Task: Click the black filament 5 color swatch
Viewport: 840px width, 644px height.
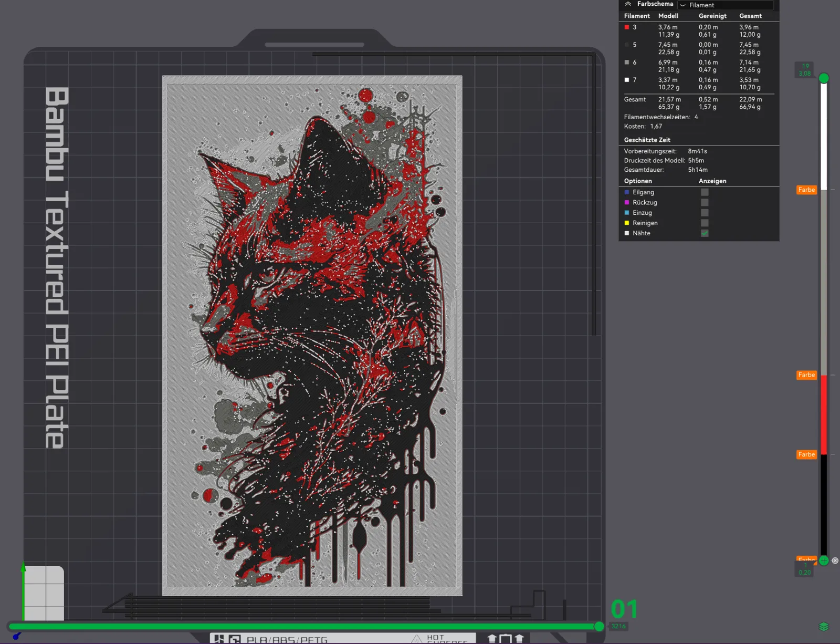Action: click(627, 45)
